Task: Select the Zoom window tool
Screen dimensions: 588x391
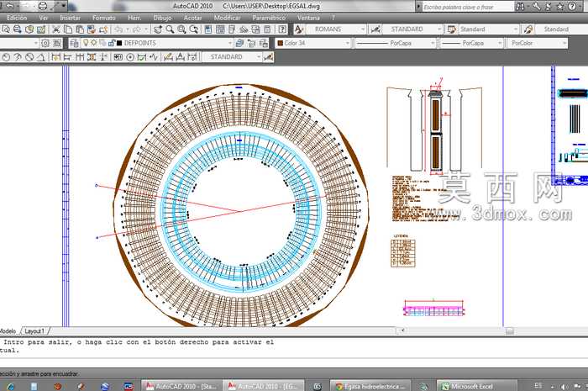Action: (x=182, y=29)
